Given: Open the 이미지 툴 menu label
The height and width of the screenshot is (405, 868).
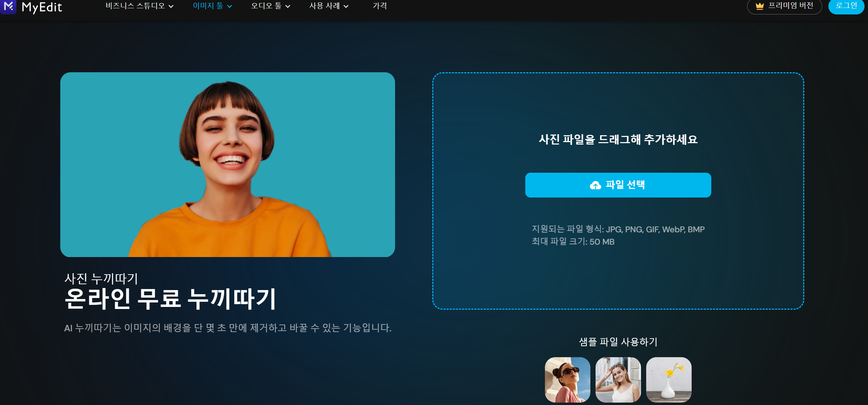Looking at the screenshot, I should (208, 6).
